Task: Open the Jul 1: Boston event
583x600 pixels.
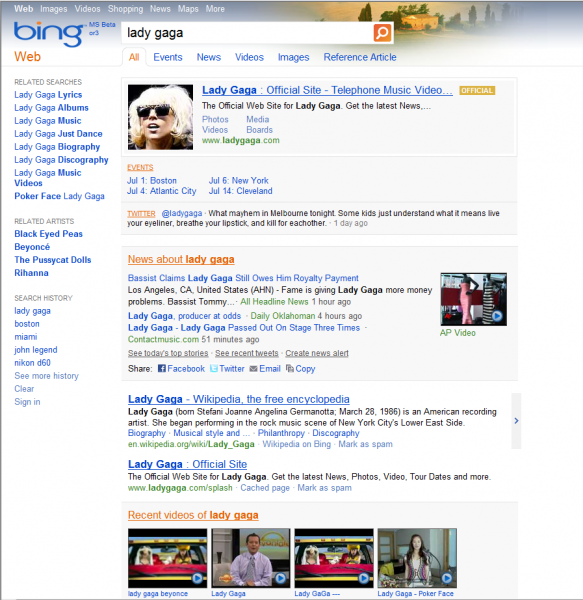Action: click(x=152, y=181)
